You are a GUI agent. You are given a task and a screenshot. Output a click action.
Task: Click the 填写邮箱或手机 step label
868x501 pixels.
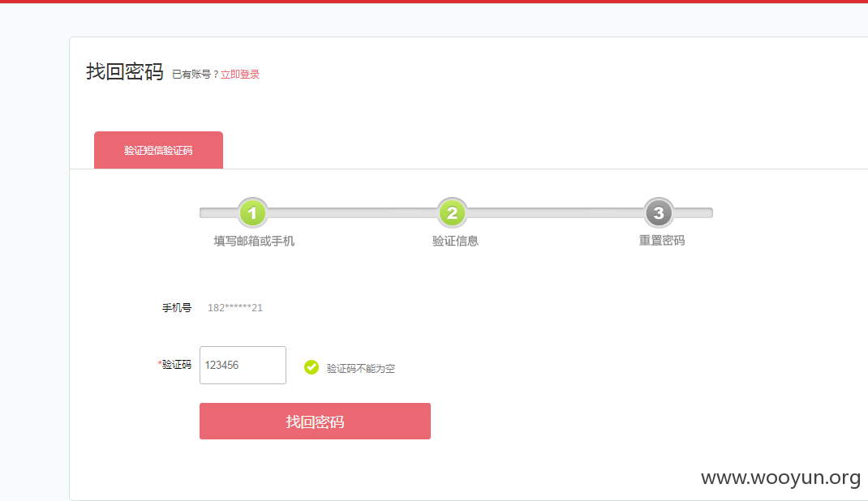point(254,241)
